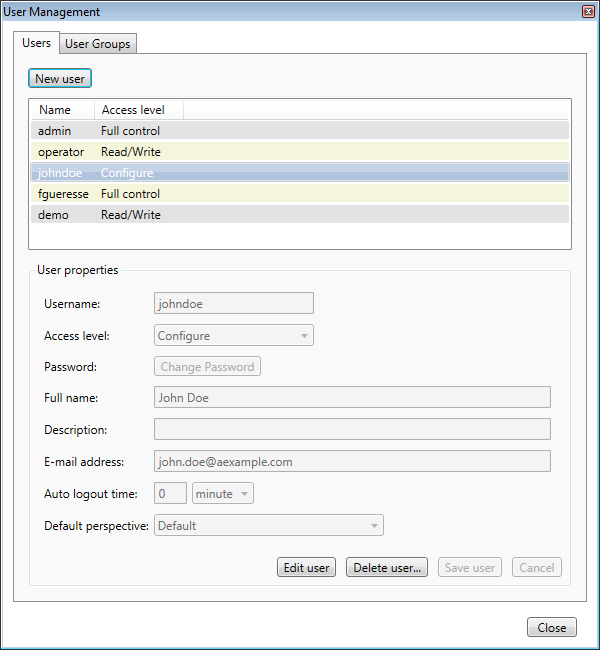This screenshot has width=600, height=650.
Task: Sort by the Access level column header
Action: 133,110
